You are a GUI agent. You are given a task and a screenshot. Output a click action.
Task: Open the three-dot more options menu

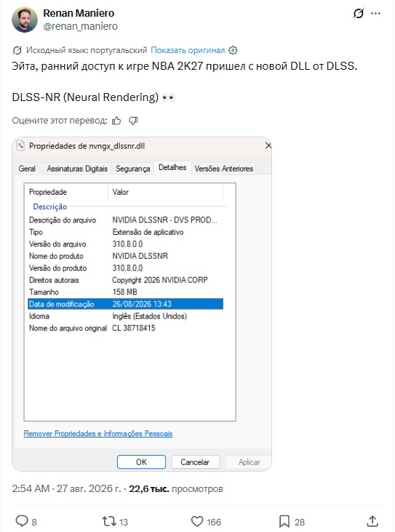(375, 14)
